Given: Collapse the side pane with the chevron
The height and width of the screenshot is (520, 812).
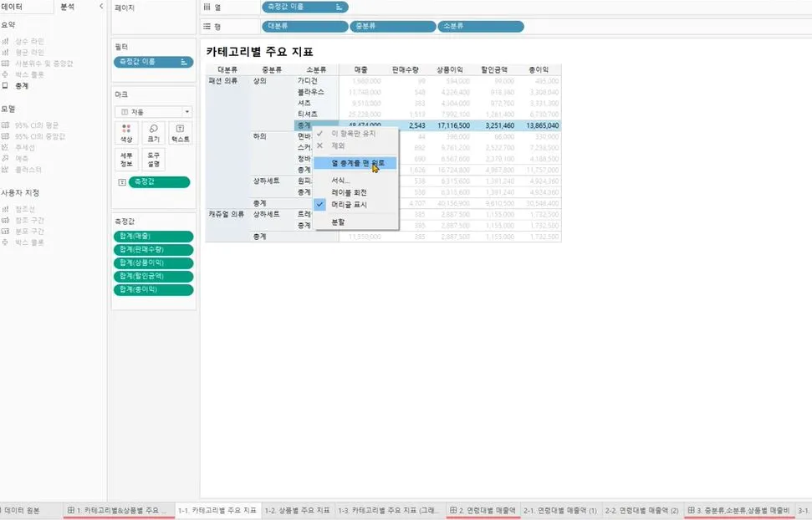Looking at the screenshot, I should coord(101,6).
